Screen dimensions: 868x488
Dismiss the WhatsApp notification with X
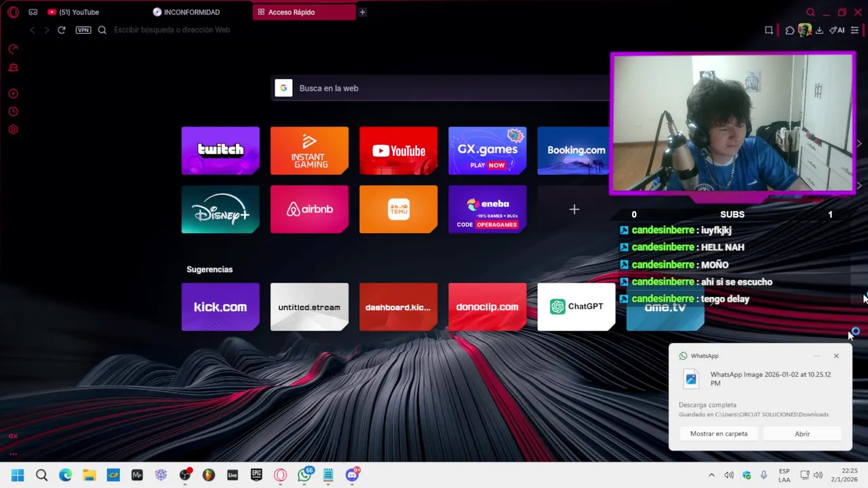(x=836, y=356)
